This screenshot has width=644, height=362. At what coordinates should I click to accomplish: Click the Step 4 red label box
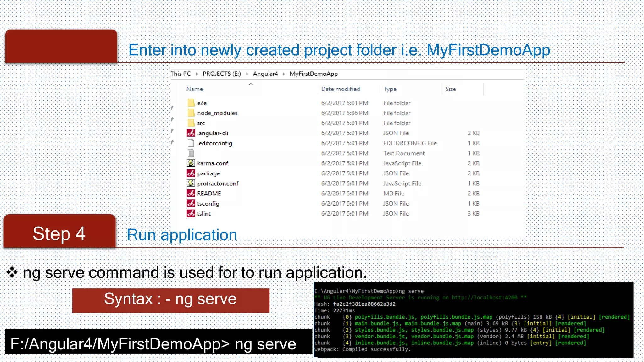click(59, 231)
